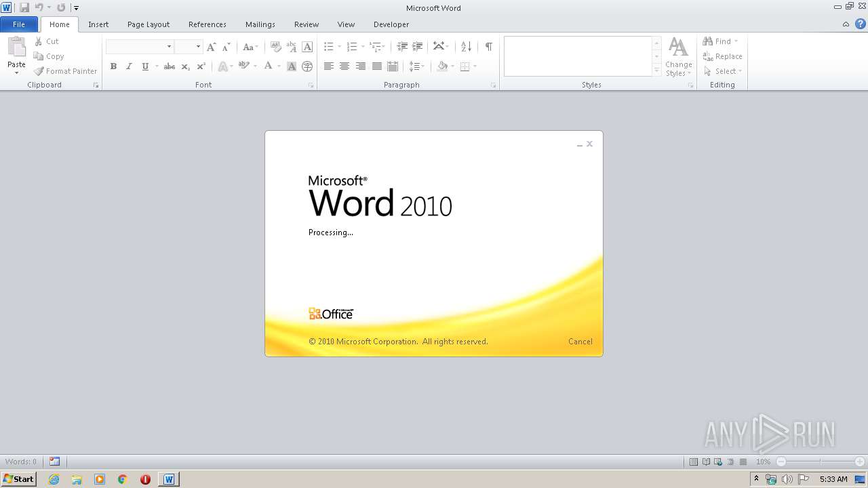Image resolution: width=868 pixels, height=488 pixels.
Task: Click the zoom slider in status bar
Action: point(820,462)
